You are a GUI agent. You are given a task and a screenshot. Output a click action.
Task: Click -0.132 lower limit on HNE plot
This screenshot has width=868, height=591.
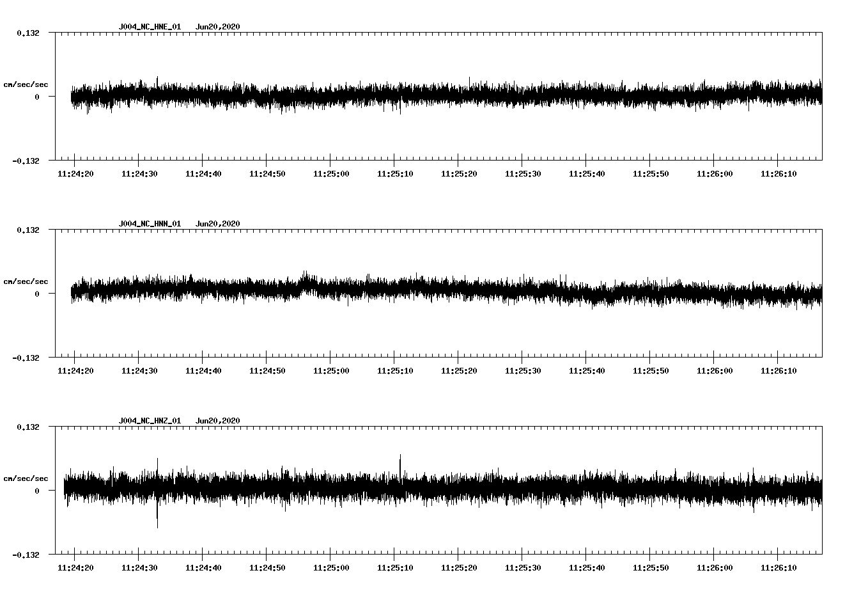[x=26, y=161]
